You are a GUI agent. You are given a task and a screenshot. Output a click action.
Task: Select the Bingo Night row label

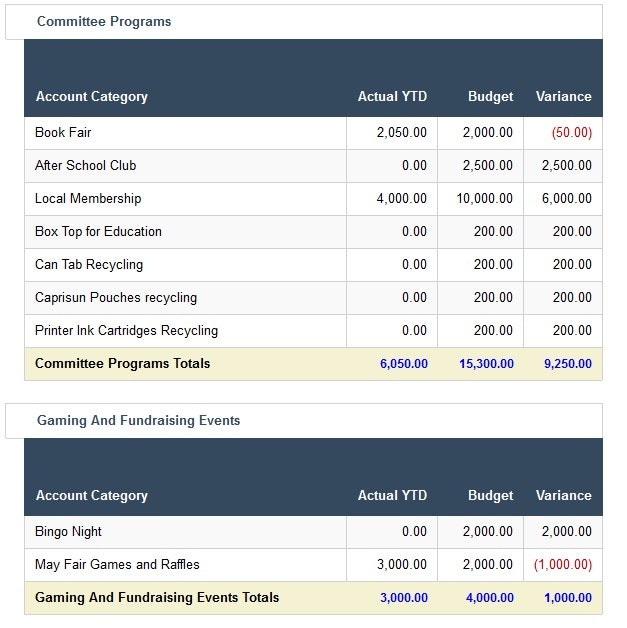coord(68,531)
